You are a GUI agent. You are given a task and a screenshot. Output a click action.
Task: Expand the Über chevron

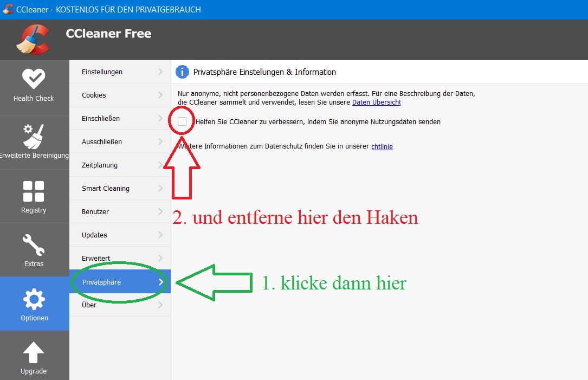point(160,305)
